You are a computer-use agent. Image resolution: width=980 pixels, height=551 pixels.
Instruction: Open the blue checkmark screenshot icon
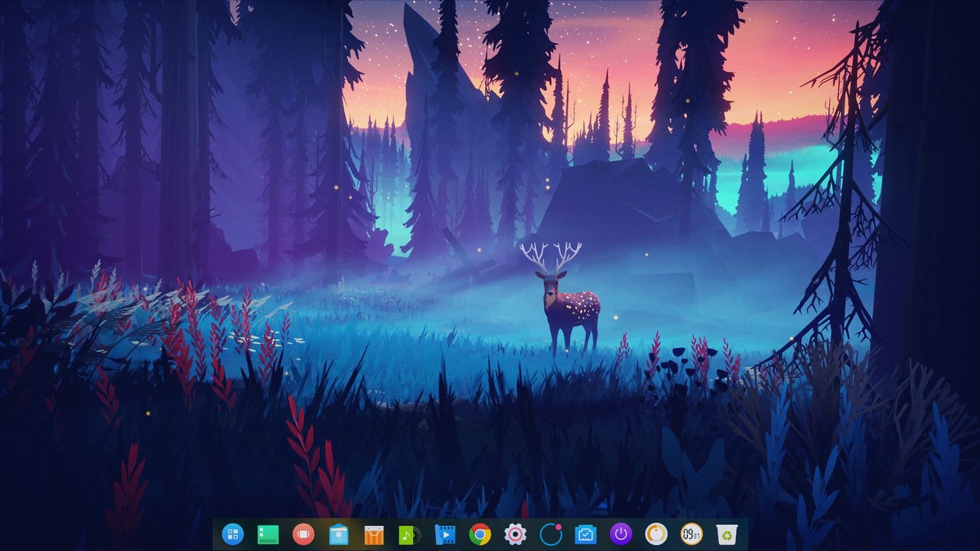coord(585,535)
